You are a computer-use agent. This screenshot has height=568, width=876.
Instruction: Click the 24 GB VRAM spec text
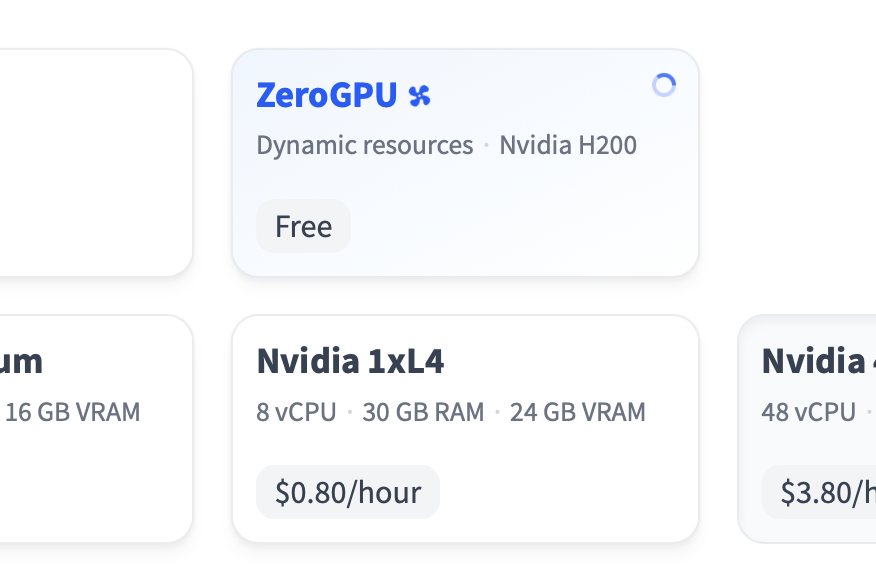click(577, 412)
